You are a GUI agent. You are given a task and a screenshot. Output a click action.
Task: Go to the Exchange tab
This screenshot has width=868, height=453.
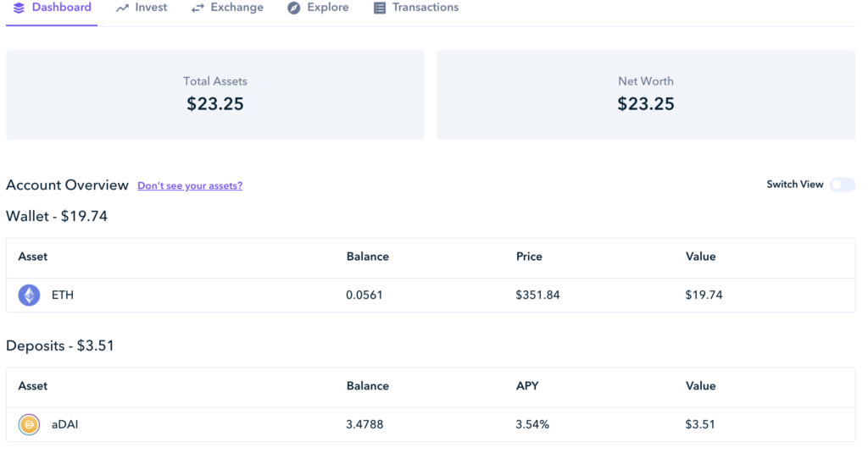click(x=227, y=8)
